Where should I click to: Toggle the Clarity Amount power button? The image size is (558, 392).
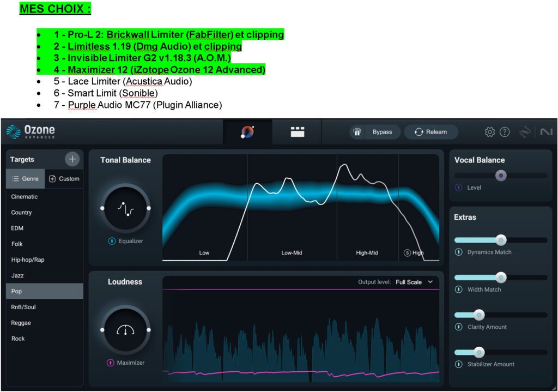click(458, 327)
